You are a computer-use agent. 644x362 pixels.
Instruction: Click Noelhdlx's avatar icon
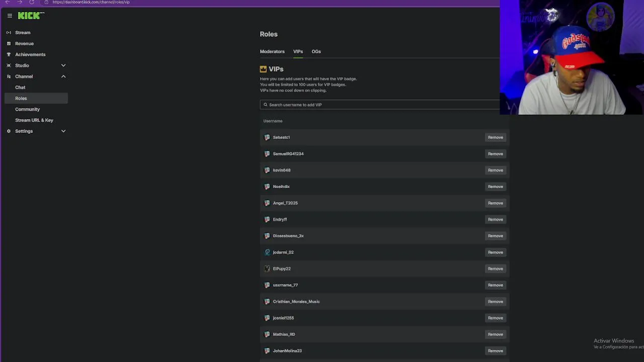267,187
